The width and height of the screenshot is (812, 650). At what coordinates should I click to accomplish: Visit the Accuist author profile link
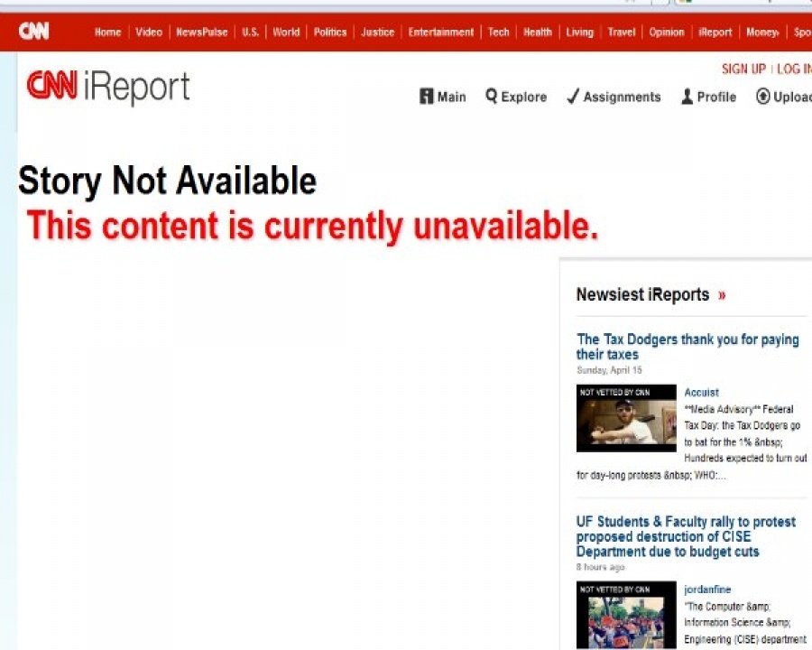701,393
